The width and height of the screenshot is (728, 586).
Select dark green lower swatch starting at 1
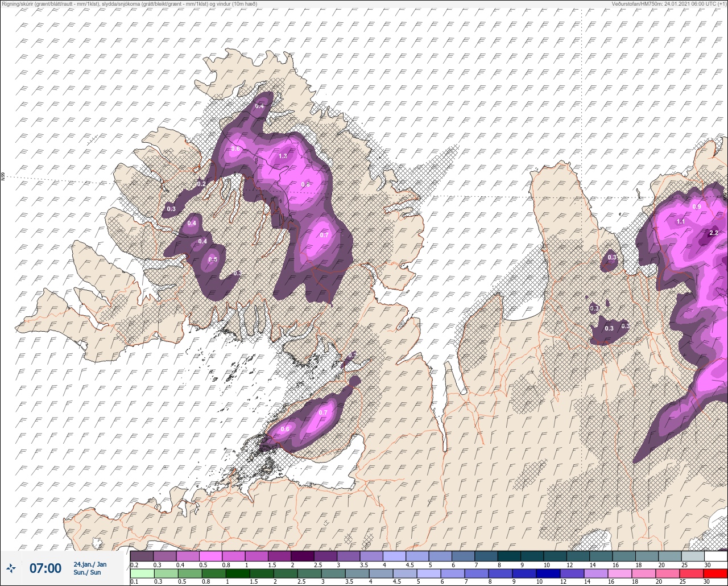coord(238,573)
